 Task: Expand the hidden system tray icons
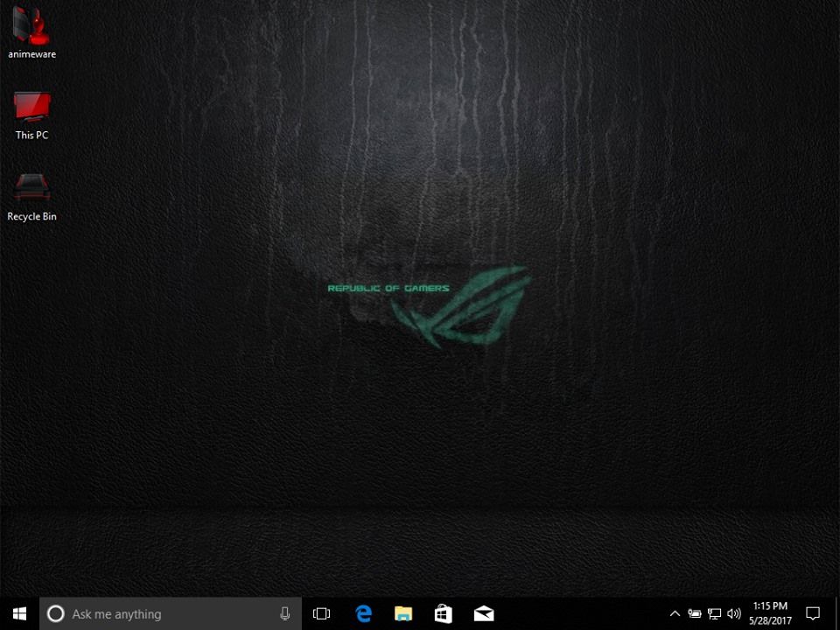click(675, 613)
